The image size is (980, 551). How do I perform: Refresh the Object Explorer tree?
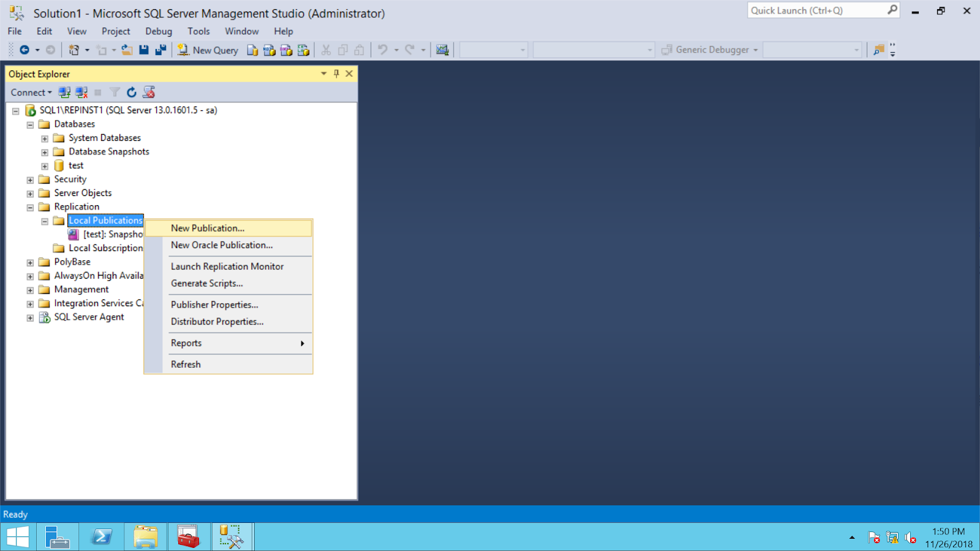click(131, 92)
